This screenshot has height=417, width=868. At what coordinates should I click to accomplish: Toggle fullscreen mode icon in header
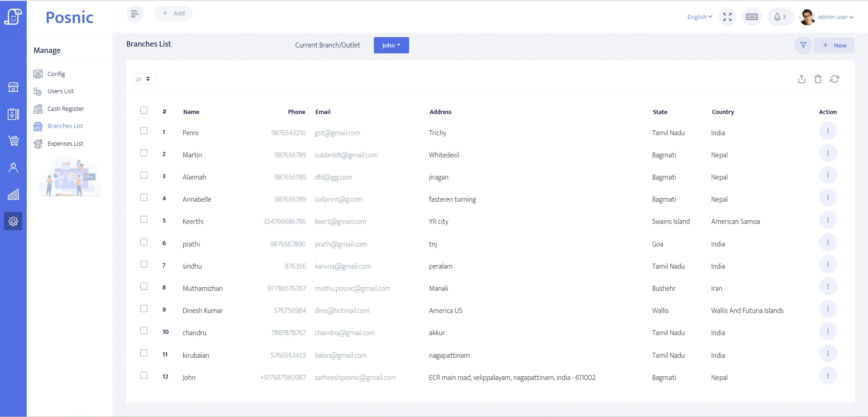727,17
